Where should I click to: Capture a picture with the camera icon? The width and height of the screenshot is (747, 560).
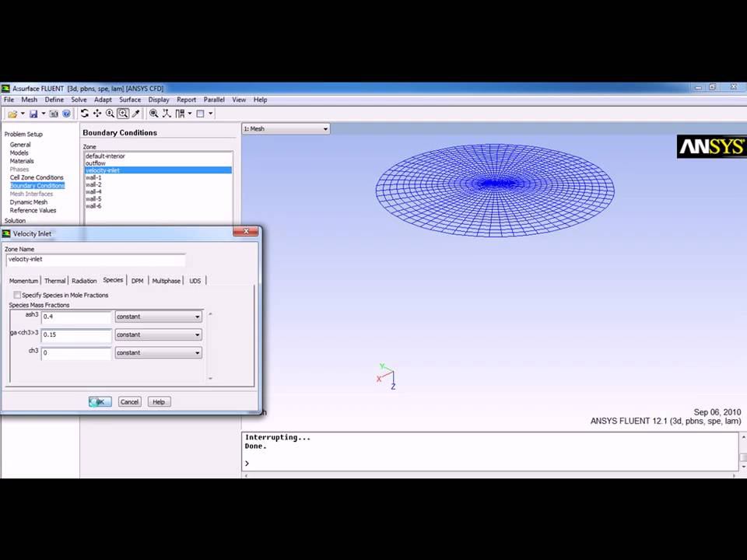point(54,114)
